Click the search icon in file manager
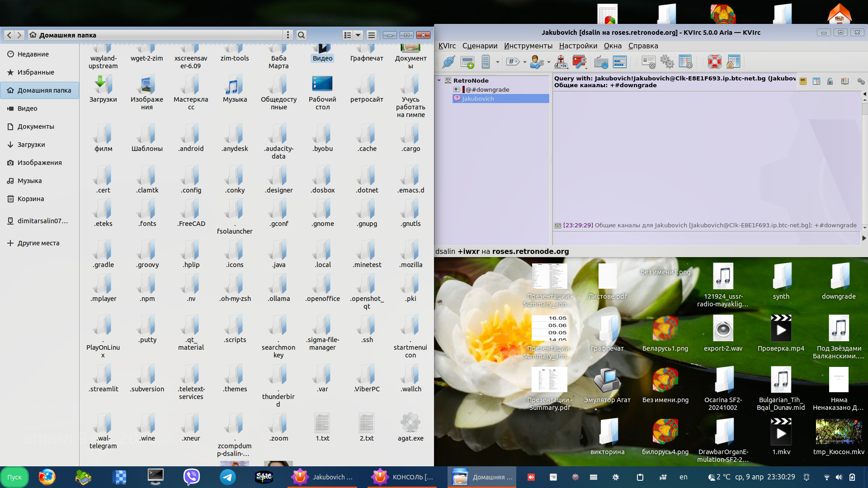The width and height of the screenshot is (868, 488). click(302, 35)
